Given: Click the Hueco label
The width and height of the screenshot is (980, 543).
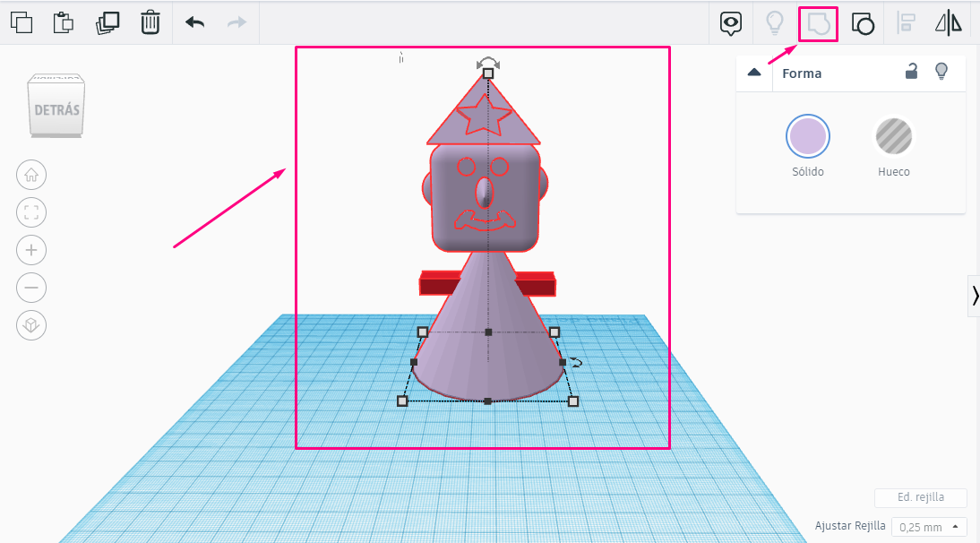Looking at the screenshot, I should point(894,172).
